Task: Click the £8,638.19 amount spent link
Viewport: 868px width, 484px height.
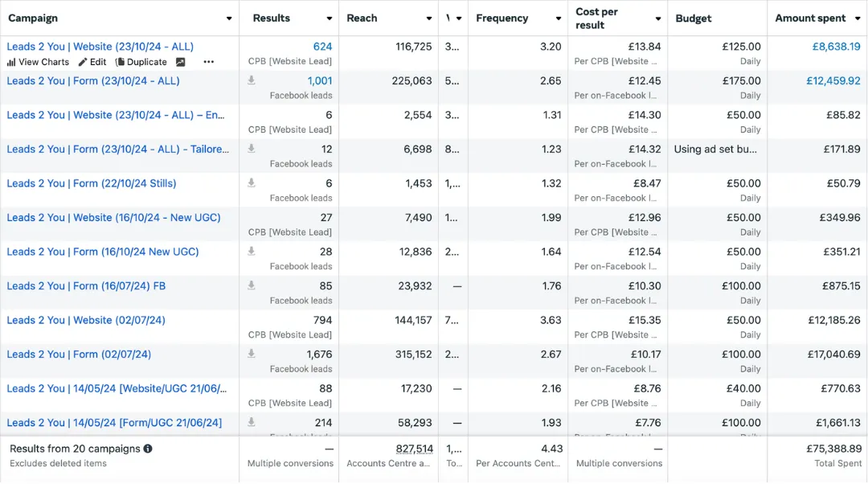Action: coord(837,47)
